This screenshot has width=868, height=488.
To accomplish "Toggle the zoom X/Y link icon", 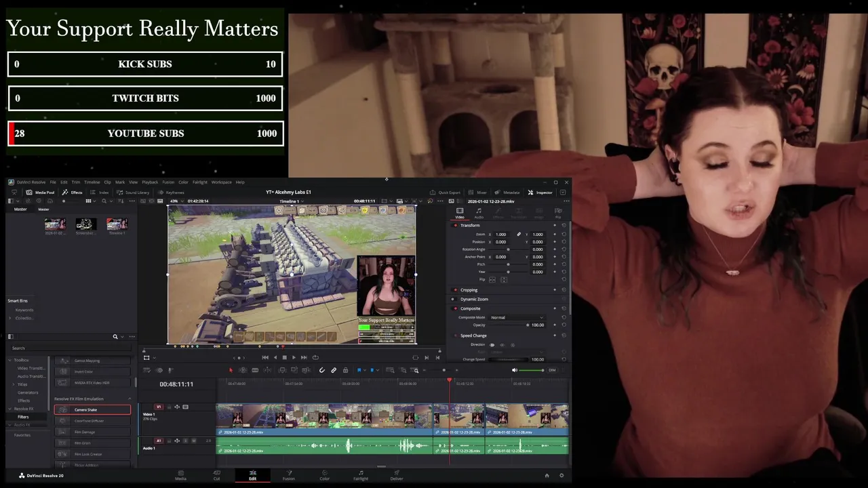I will (519, 234).
